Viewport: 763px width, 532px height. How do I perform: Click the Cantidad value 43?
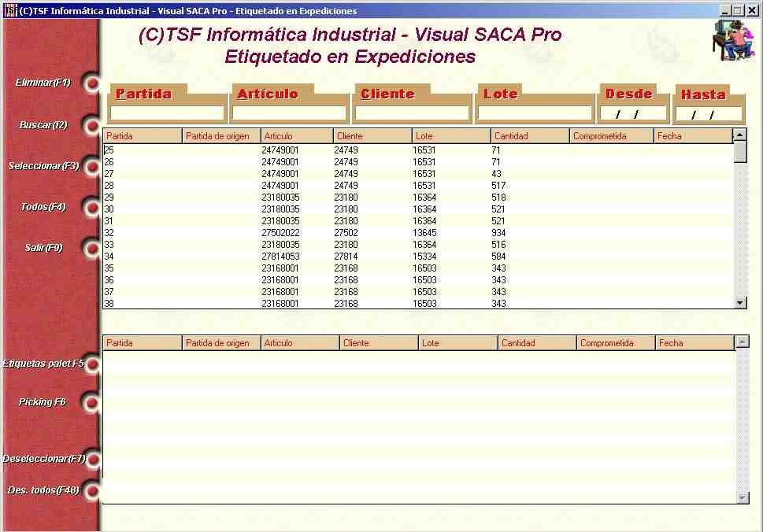496,174
